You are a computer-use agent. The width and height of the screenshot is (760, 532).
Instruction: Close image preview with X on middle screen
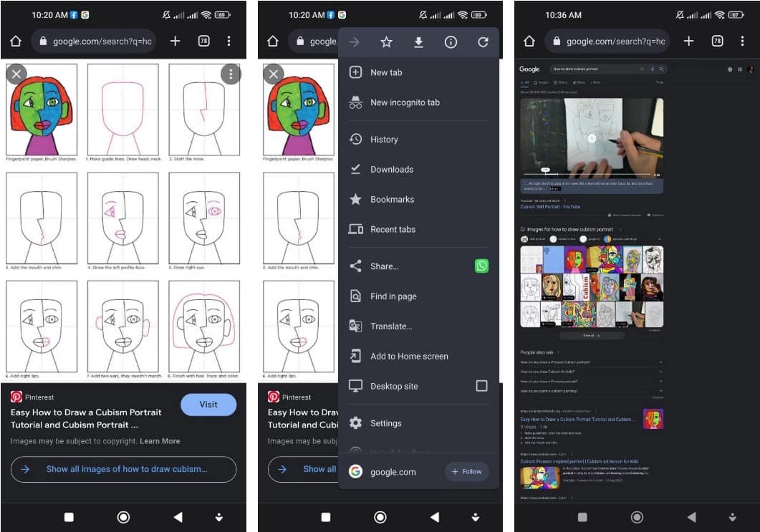click(x=274, y=74)
